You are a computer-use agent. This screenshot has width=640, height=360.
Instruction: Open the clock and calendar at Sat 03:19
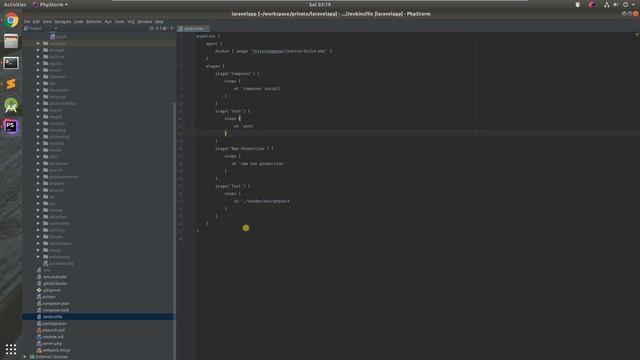pos(320,4)
